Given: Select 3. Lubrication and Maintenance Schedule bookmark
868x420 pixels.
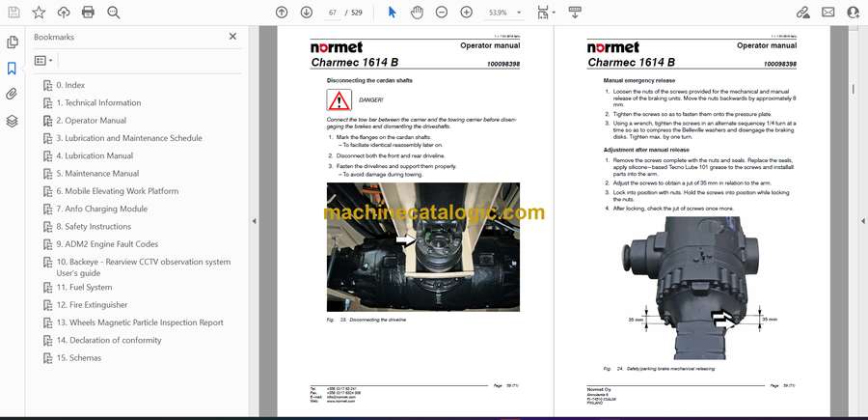Looking at the screenshot, I should [129, 138].
